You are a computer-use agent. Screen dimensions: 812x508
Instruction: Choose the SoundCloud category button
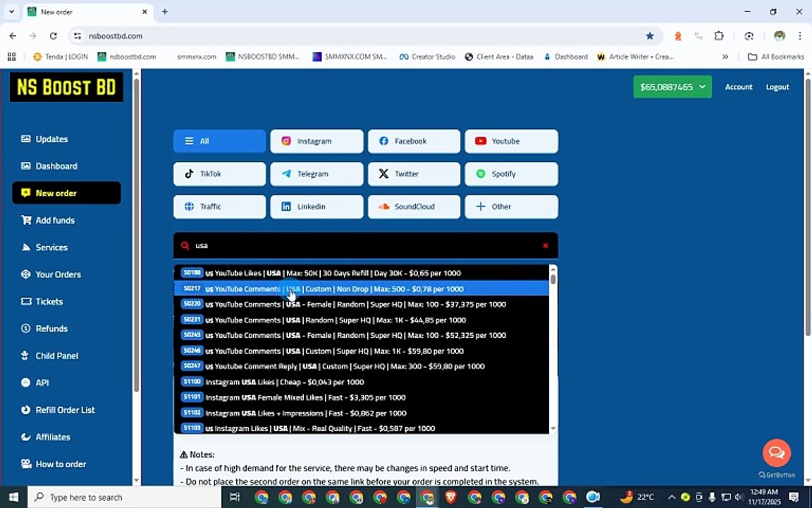click(x=414, y=206)
